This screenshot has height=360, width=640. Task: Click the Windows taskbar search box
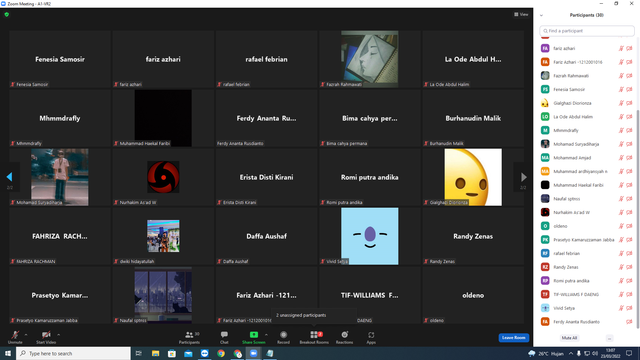click(73, 353)
